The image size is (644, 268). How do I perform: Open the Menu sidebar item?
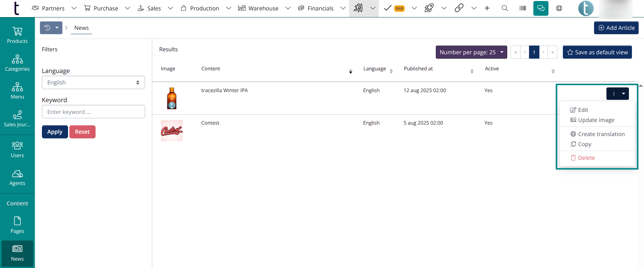click(17, 91)
